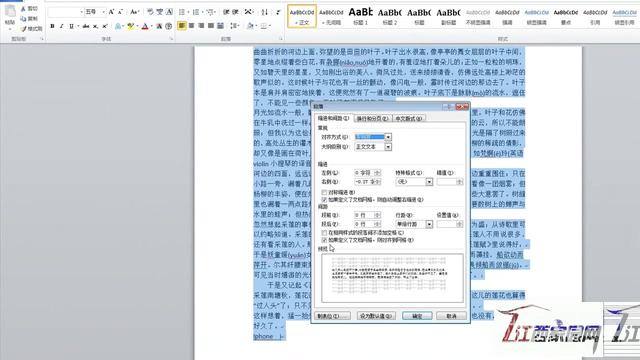Apply the 正文 style from the styles gallery
The image size is (640, 360).
(x=302, y=16)
